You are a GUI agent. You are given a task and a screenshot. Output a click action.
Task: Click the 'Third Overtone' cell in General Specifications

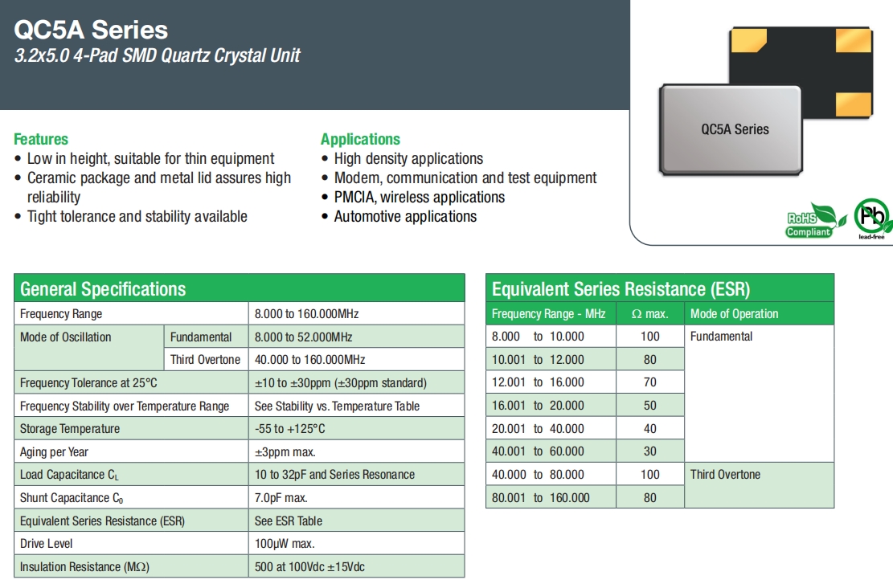point(205,360)
